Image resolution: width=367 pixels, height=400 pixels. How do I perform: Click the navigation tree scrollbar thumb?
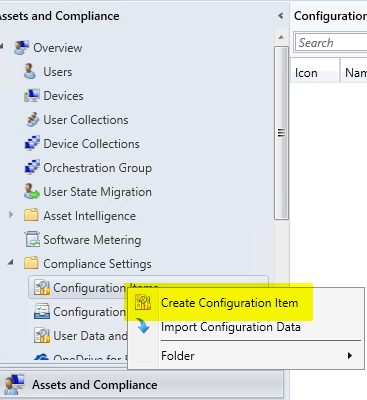tap(281, 133)
